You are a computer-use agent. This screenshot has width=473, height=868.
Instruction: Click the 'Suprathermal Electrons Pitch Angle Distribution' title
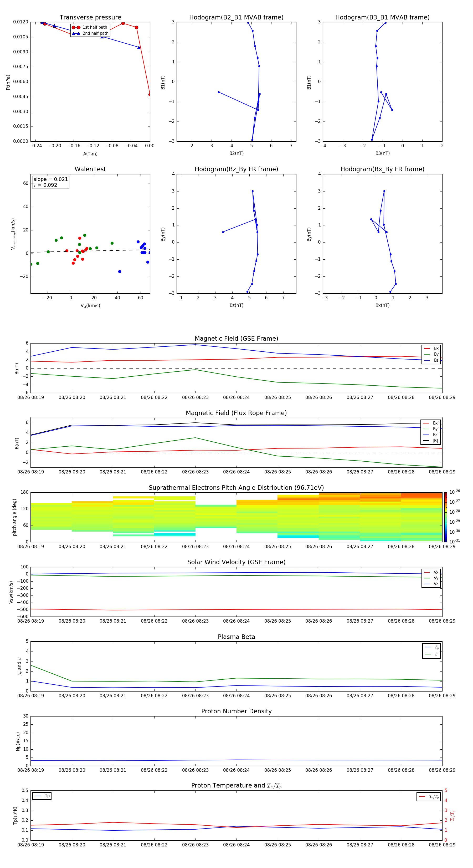point(236,488)
